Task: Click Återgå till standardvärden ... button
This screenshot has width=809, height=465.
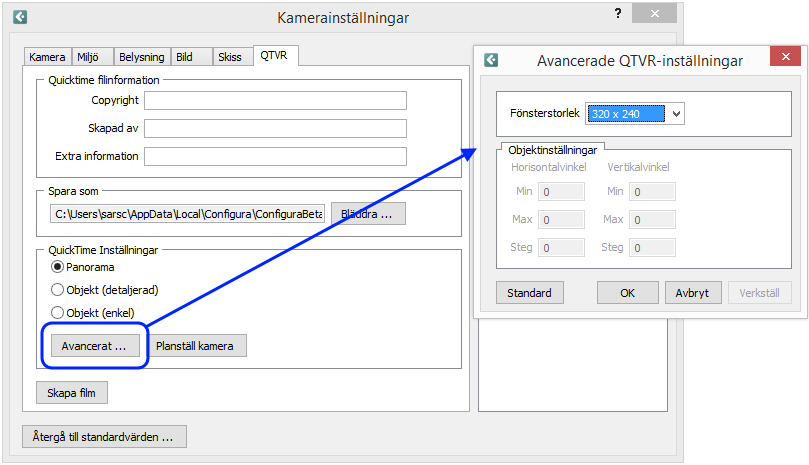Action: pyautogui.click(x=104, y=437)
